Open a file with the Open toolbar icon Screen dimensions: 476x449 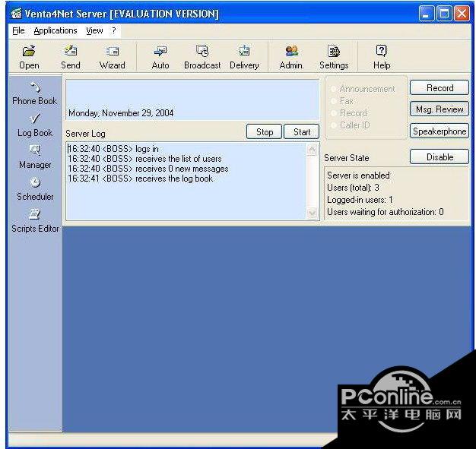(x=29, y=57)
